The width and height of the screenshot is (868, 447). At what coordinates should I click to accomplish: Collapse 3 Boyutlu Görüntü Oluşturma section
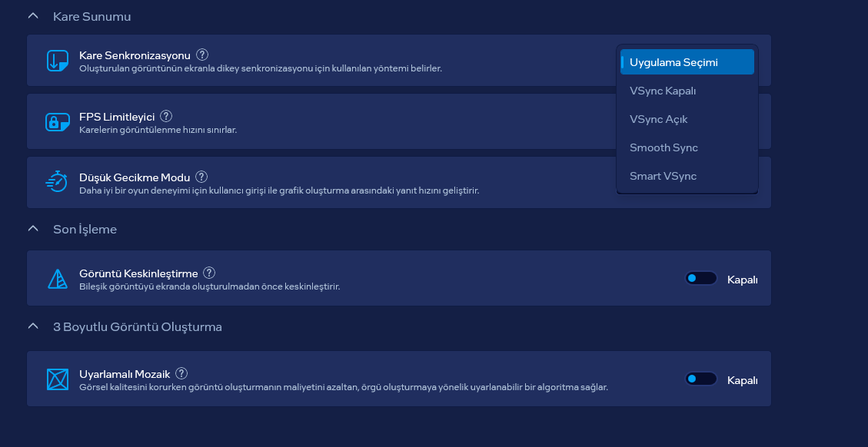33,326
